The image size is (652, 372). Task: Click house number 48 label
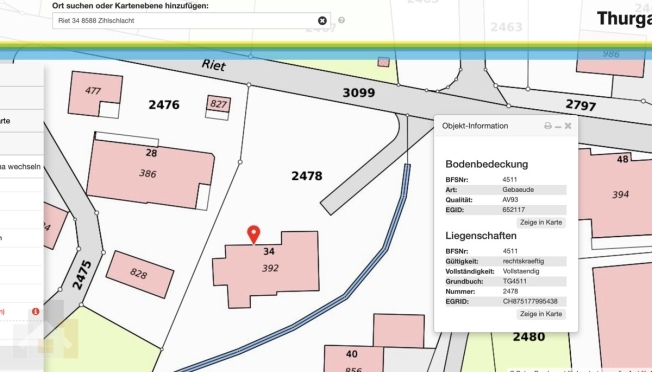(622, 159)
